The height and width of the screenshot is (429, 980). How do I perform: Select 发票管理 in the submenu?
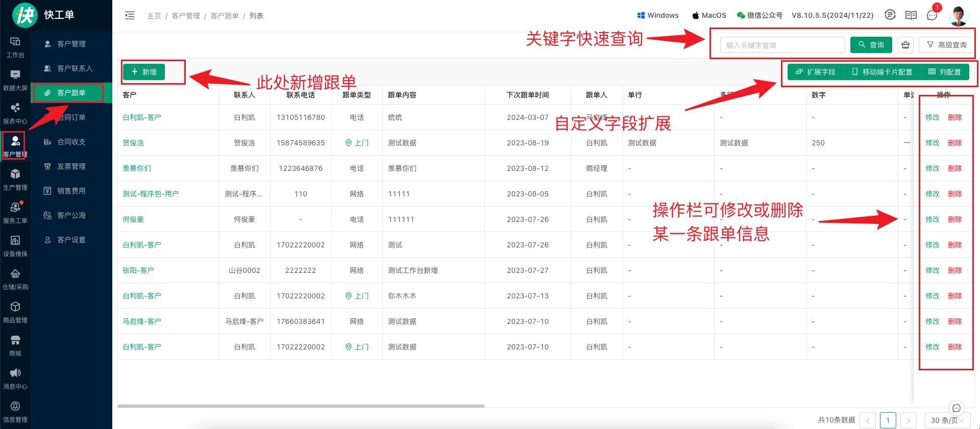coord(71,166)
